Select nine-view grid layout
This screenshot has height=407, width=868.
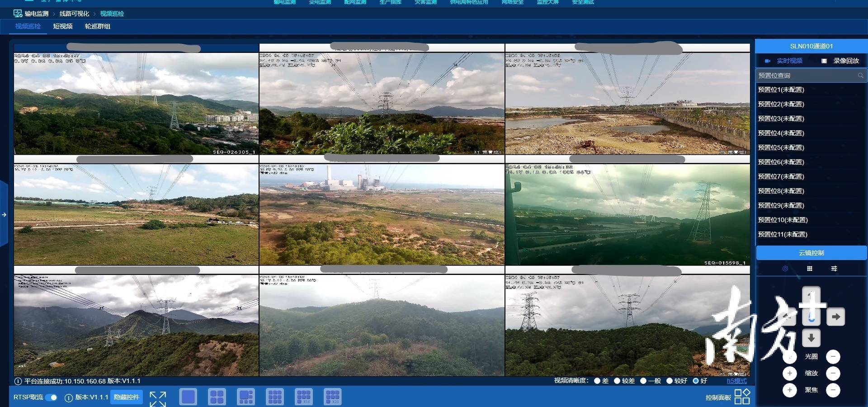click(275, 397)
